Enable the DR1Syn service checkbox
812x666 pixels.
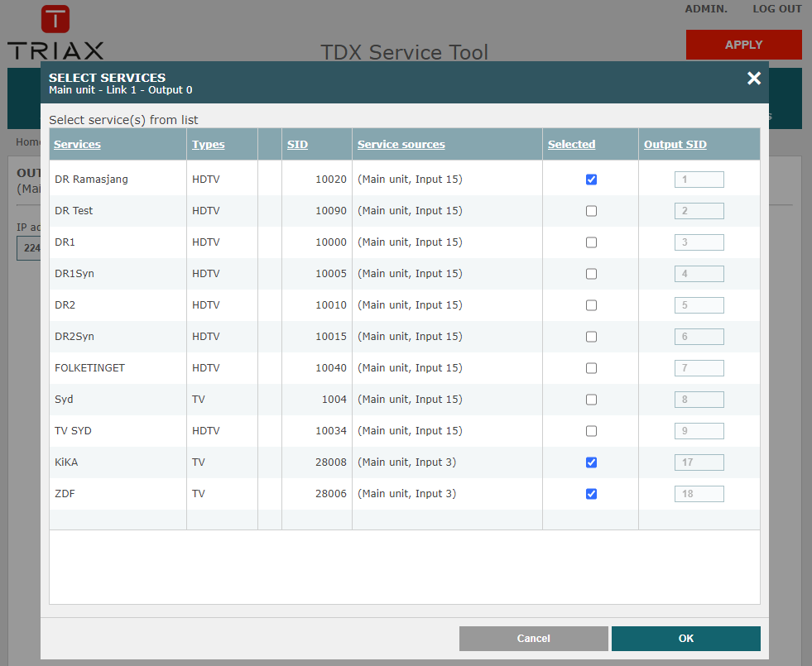591,274
